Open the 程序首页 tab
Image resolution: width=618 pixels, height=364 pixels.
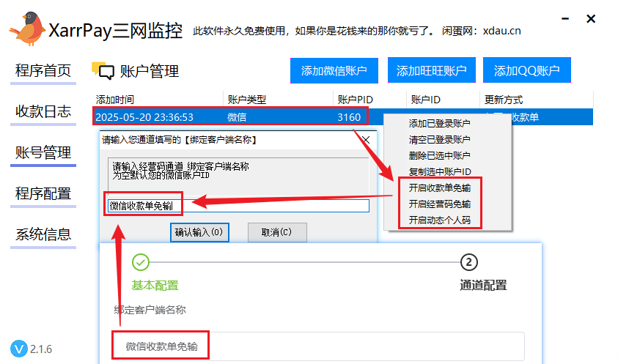pos(43,71)
